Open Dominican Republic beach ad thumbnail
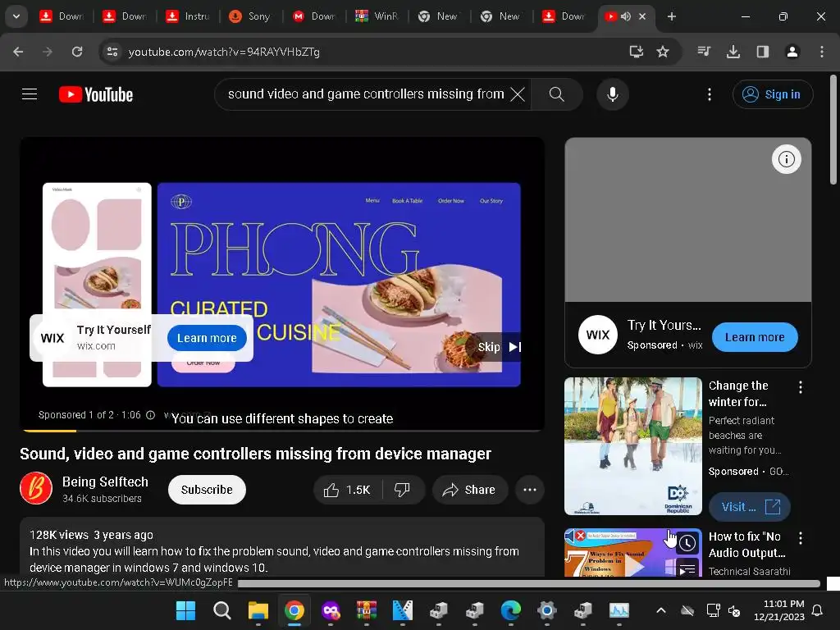The height and width of the screenshot is (630, 840). click(633, 446)
